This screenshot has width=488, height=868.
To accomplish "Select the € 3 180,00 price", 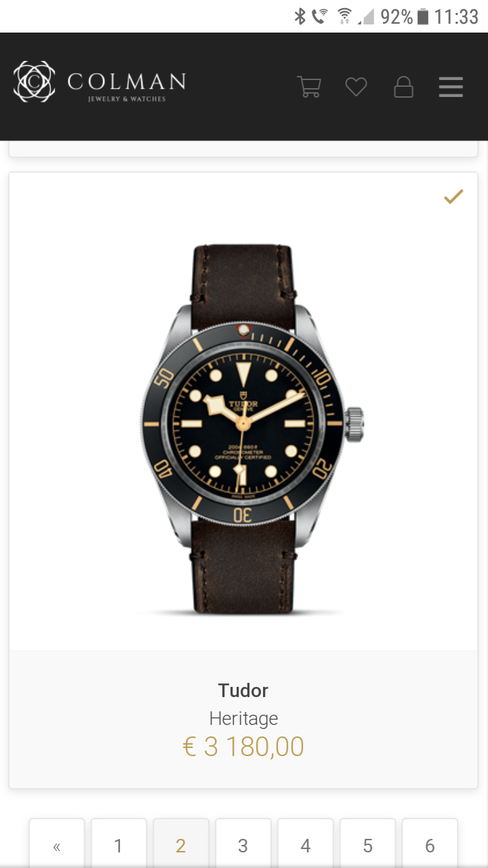I will coord(243,747).
